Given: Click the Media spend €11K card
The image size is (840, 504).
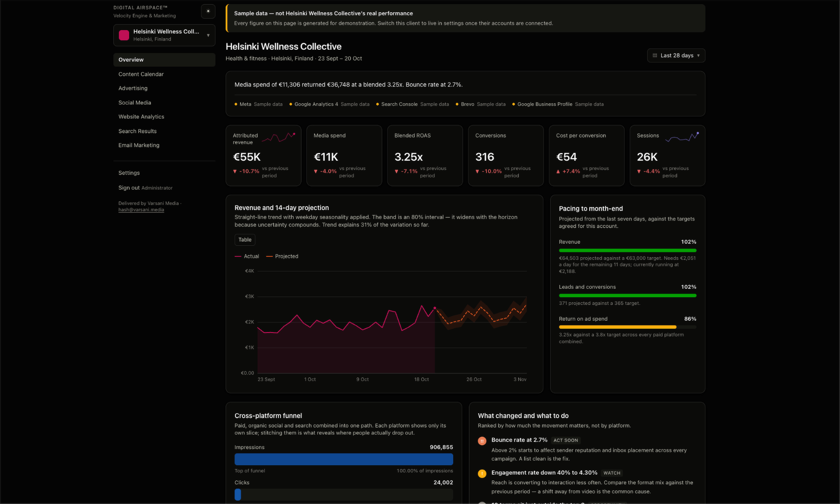Looking at the screenshot, I should (x=344, y=155).
